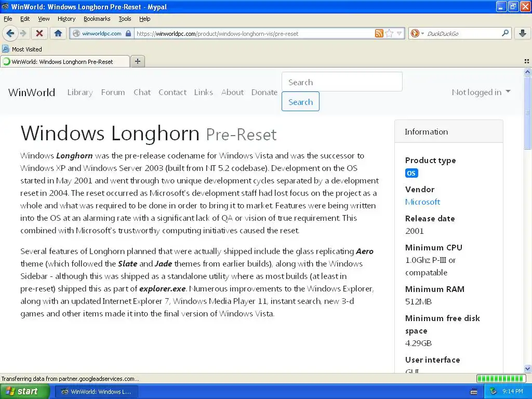This screenshot has height=399, width=532.
Task: Open the DuckDuckGo search engine selector
Action: [417, 33]
